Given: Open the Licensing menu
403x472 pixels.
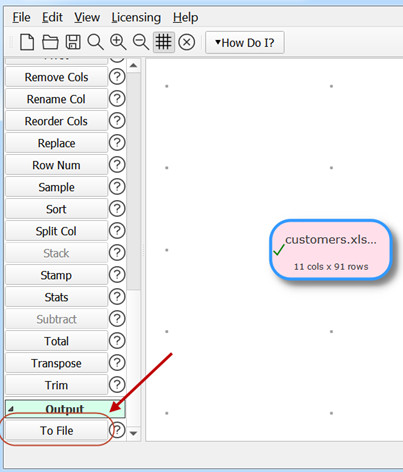Looking at the screenshot, I should [x=136, y=17].
